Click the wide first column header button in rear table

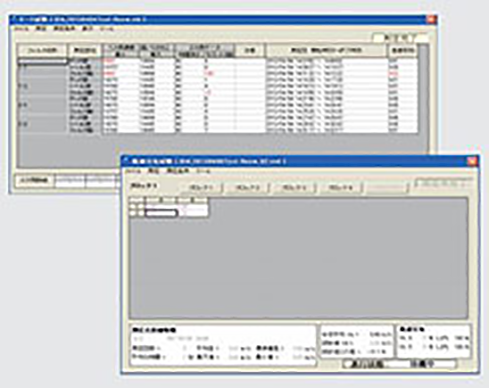tap(42, 50)
